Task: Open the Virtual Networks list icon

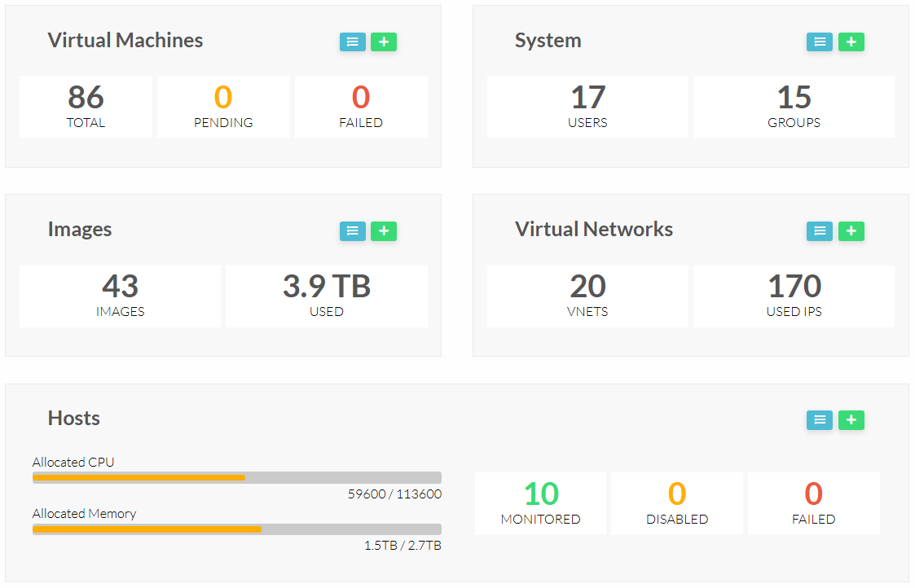Action: click(819, 231)
